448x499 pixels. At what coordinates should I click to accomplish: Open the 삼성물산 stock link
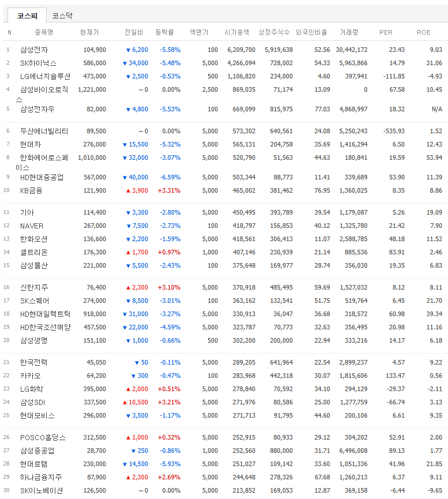(34, 266)
